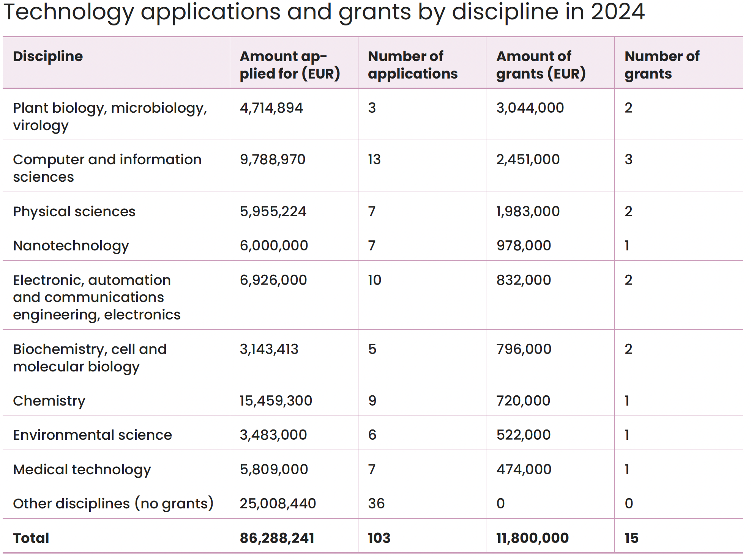This screenshot has height=560, width=751.
Task: Click the table title 'Technology applications and grants by discipline in 2024'
Action: coord(324,12)
